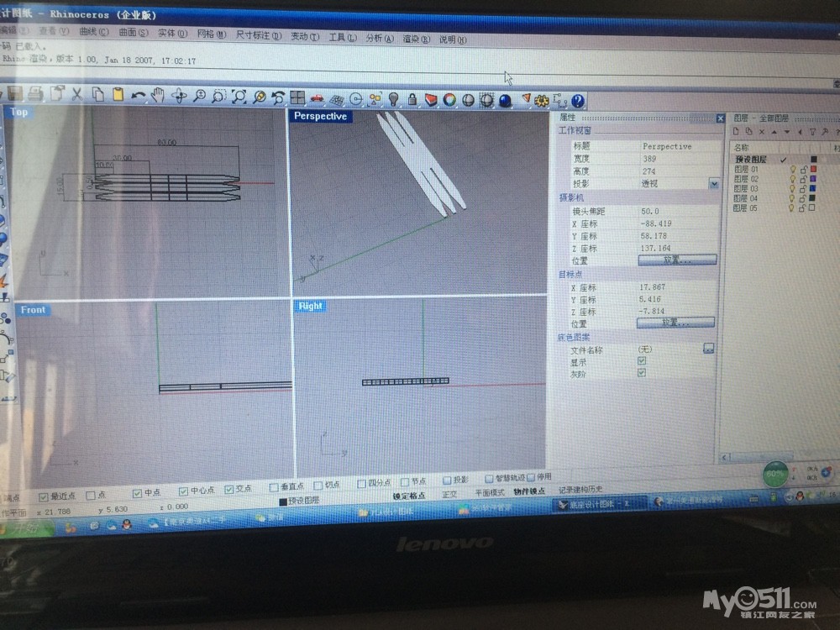
Task: Click the color wheel toolbar icon
Action: pos(450,100)
